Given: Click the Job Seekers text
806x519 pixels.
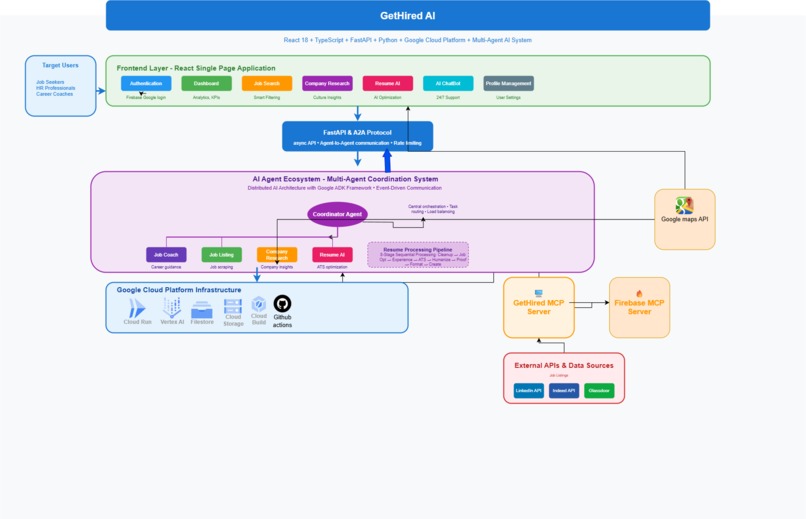Looking at the screenshot, I should pos(50,82).
